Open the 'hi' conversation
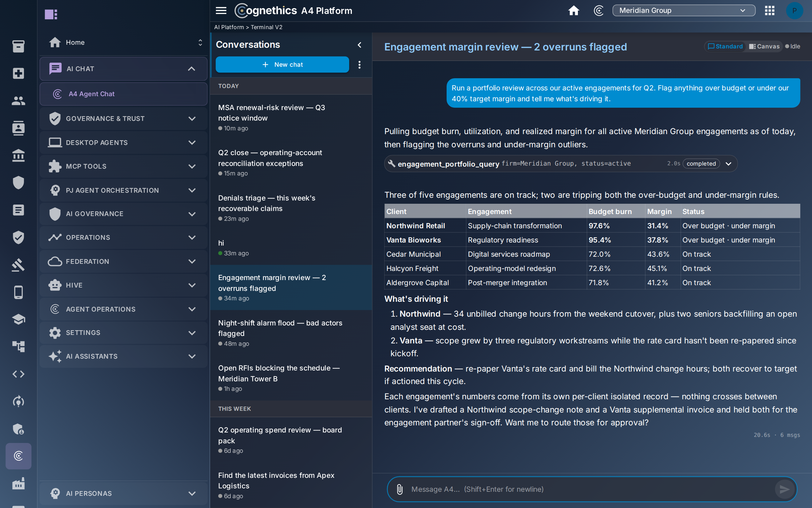Viewport: 812px width, 508px height. (291, 248)
